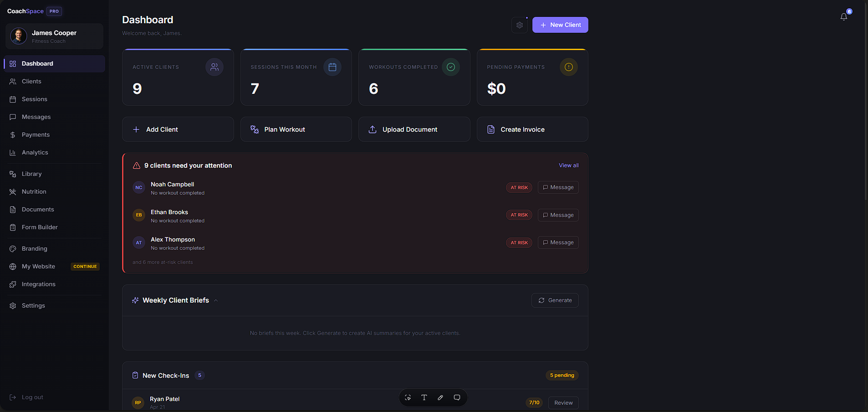The height and width of the screenshot is (412, 868).
Task: Click the Ryan Patel RP avatar
Action: point(138,403)
